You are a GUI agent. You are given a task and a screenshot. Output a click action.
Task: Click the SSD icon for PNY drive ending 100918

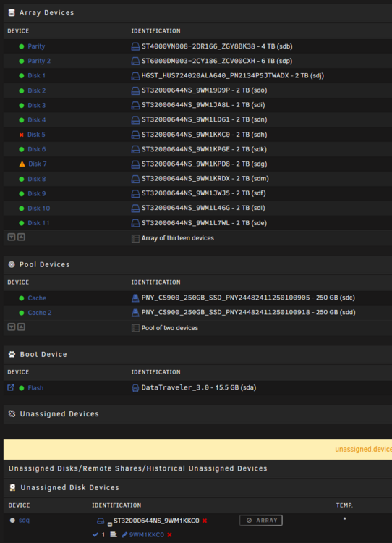pyautogui.click(x=135, y=313)
